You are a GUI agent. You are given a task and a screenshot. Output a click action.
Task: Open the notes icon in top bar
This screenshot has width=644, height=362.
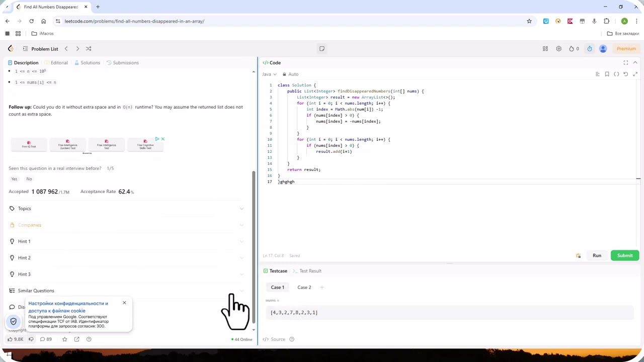(x=322, y=49)
